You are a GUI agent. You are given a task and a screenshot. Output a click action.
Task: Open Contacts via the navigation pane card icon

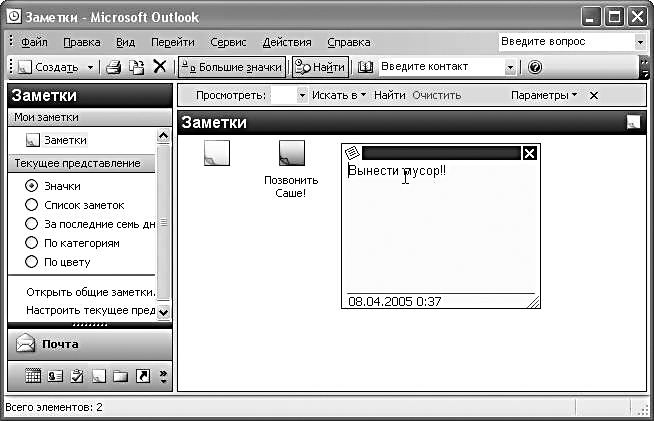[54, 376]
